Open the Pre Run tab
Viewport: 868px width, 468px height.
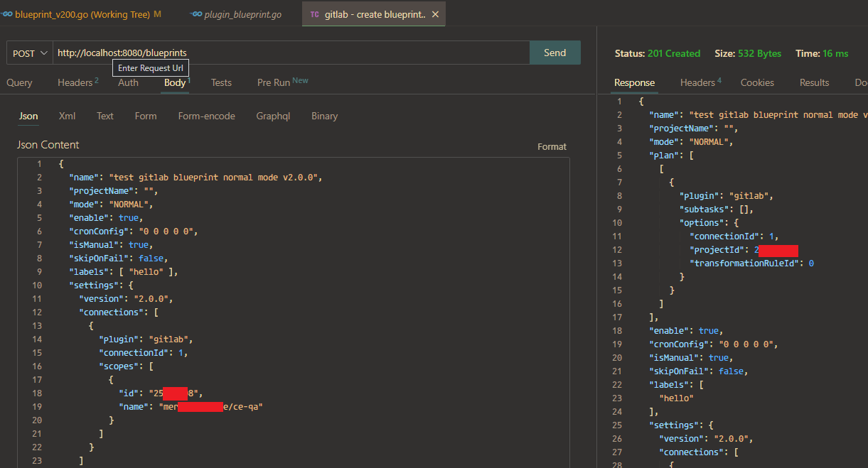(282, 82)
